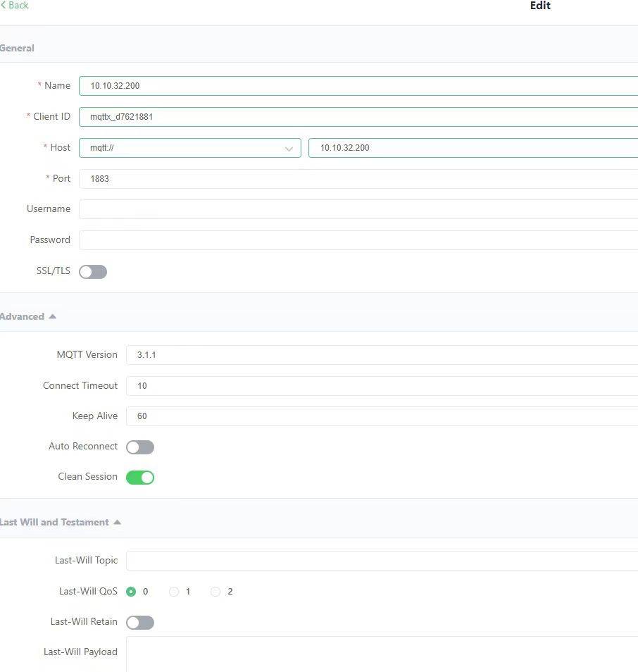The width and height of the screenshot is (638, 672).
Task: Toggle the SSL/TLS switch
Action: [x=93, y=272]
